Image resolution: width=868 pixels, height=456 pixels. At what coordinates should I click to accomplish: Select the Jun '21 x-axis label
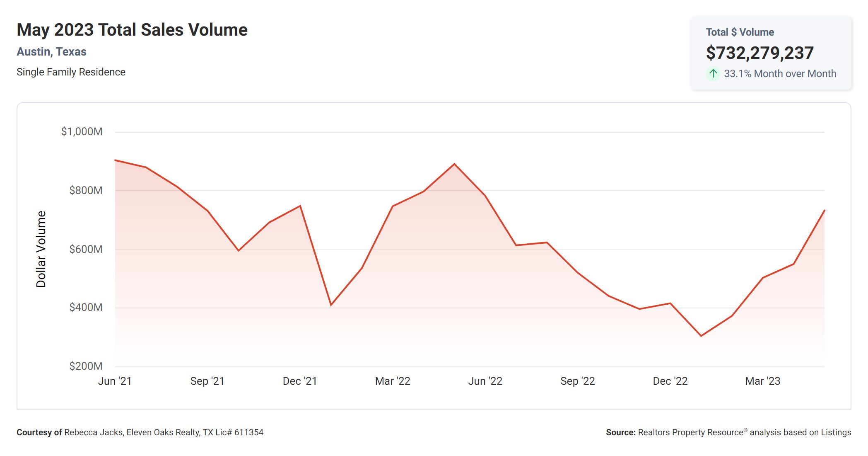(115, 381)
